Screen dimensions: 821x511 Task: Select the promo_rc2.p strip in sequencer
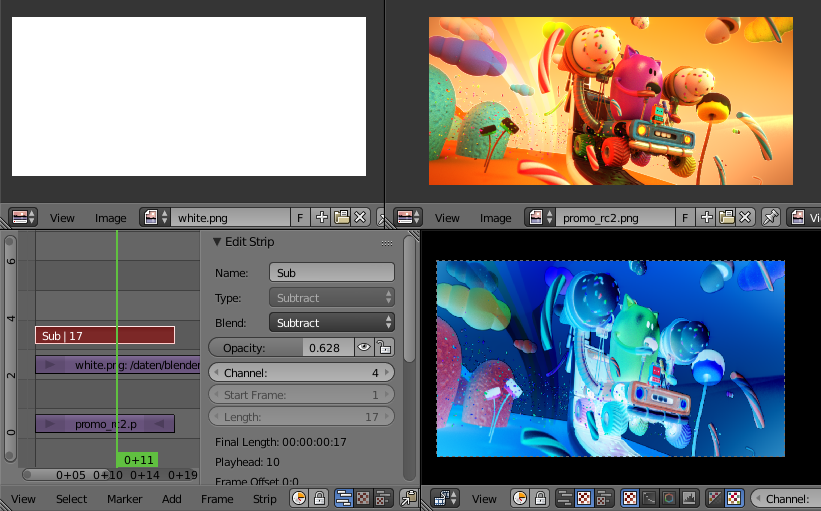(105, 424)
